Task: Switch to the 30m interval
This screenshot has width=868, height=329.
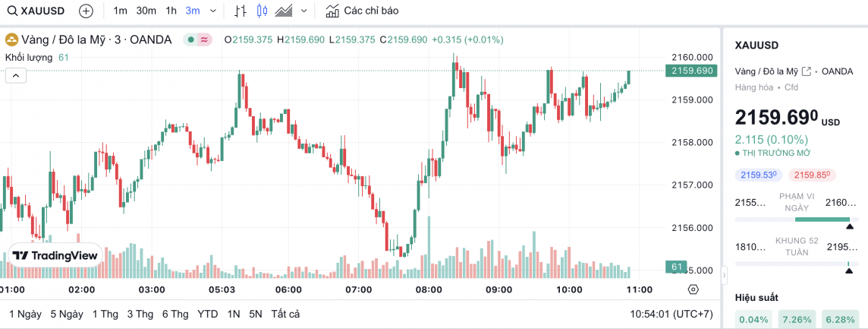Action: point(146,11)
